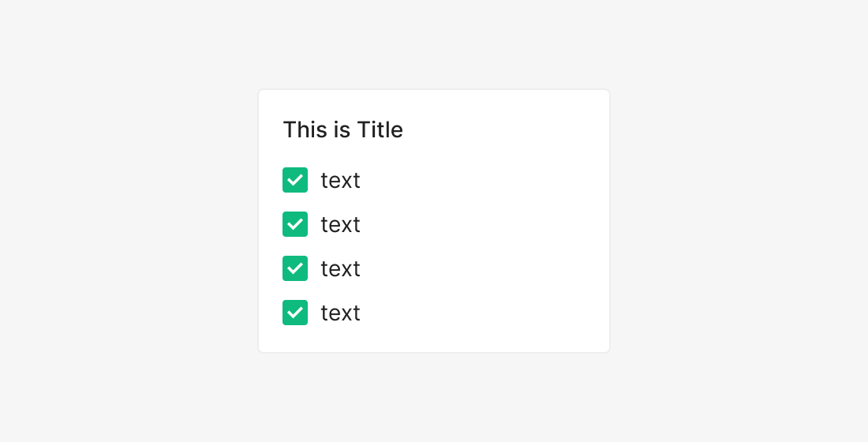Click the first "text" label

340,181
